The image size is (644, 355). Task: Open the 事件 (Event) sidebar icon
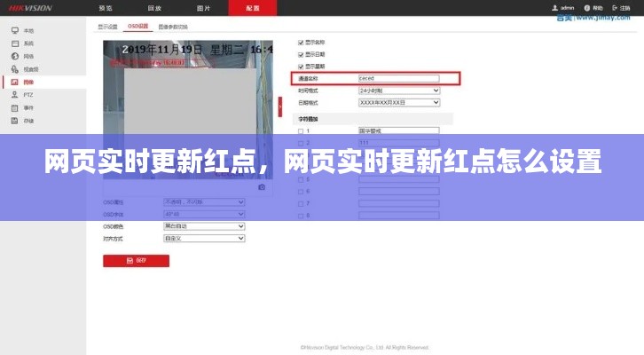(x=15, y=107)
